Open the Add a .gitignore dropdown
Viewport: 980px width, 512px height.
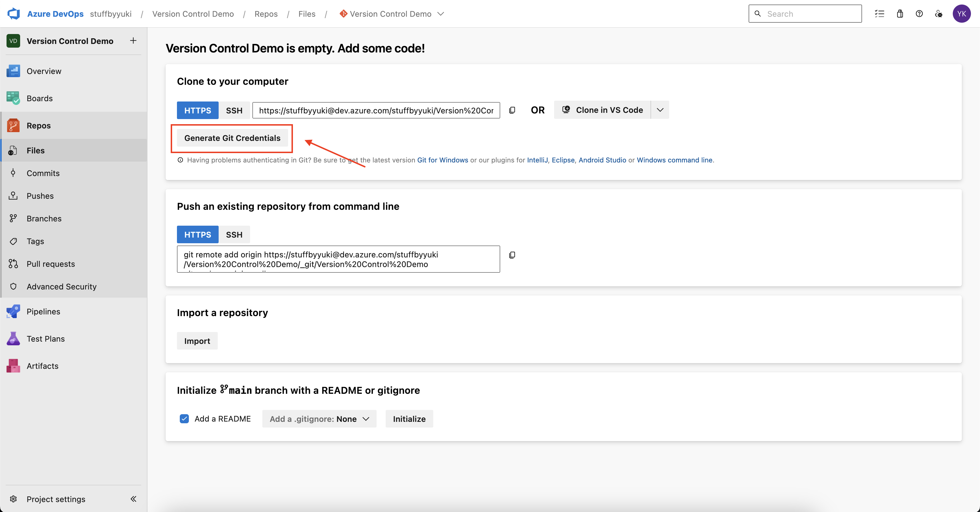click(319, 419)
